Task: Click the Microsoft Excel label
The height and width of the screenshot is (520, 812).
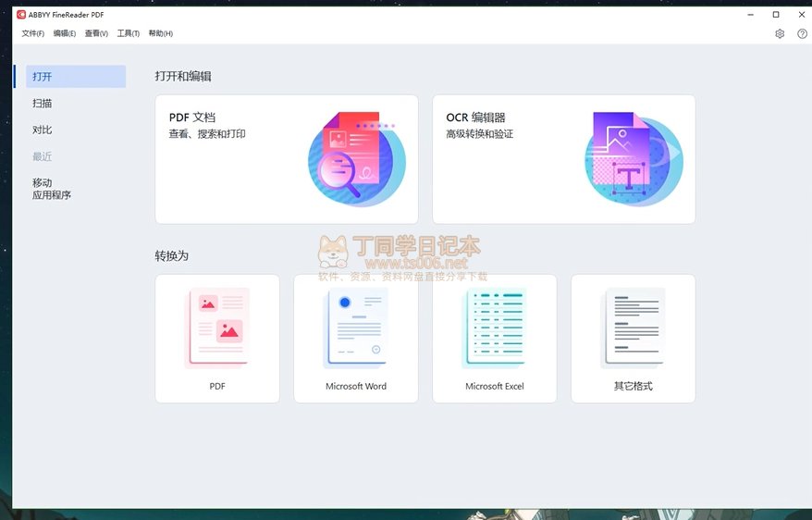Action: pos(495,387)
